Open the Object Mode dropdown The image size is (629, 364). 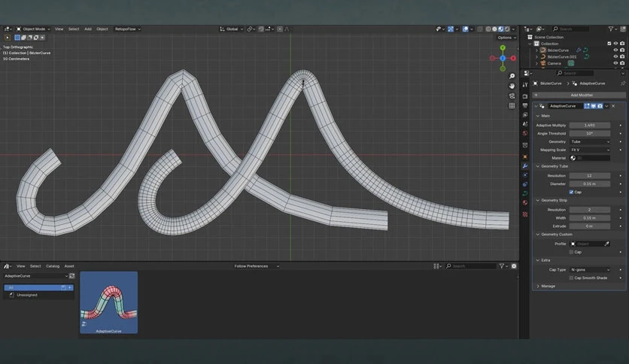(x=33, y=29)
